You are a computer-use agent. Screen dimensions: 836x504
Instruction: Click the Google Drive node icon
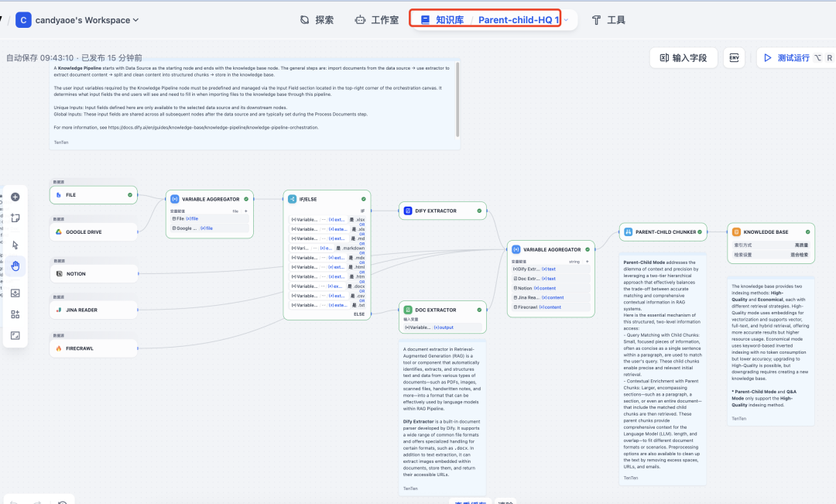59,232
